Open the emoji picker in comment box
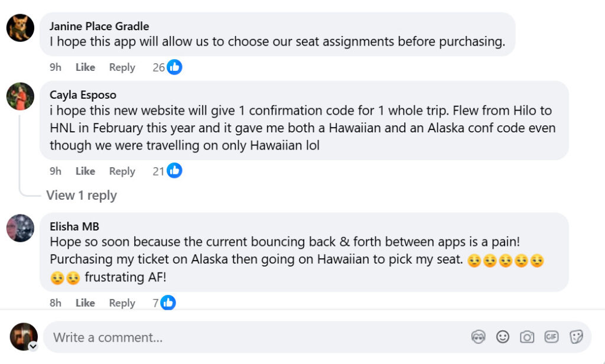 pos(503,337)
